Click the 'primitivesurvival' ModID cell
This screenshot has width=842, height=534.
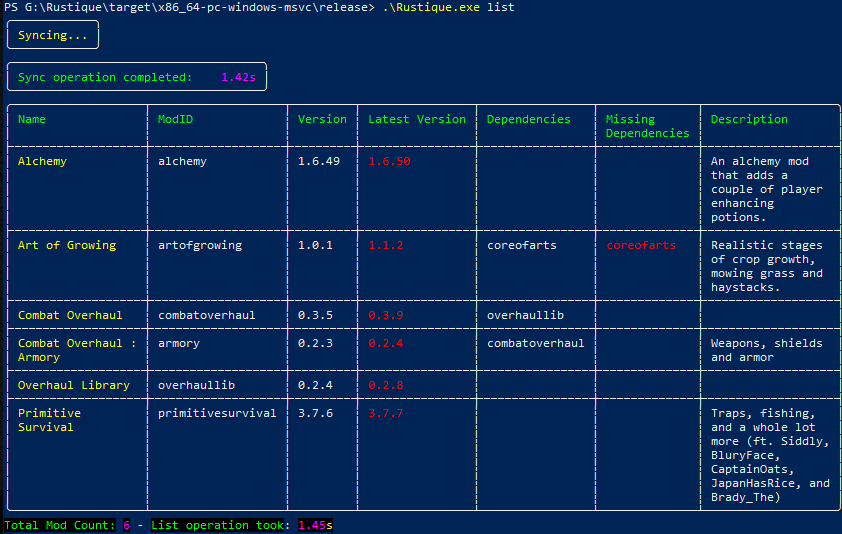click(217, 413)
